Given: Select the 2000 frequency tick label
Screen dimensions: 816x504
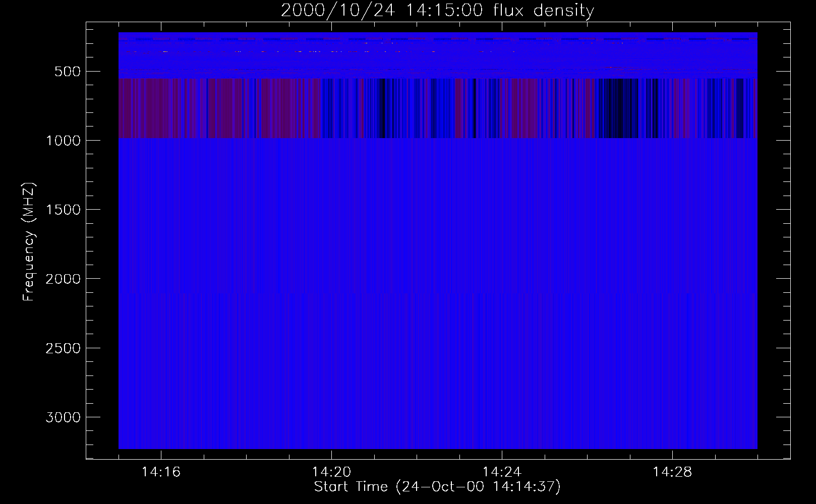Looking at the screenshot, I should coord(63,279).
